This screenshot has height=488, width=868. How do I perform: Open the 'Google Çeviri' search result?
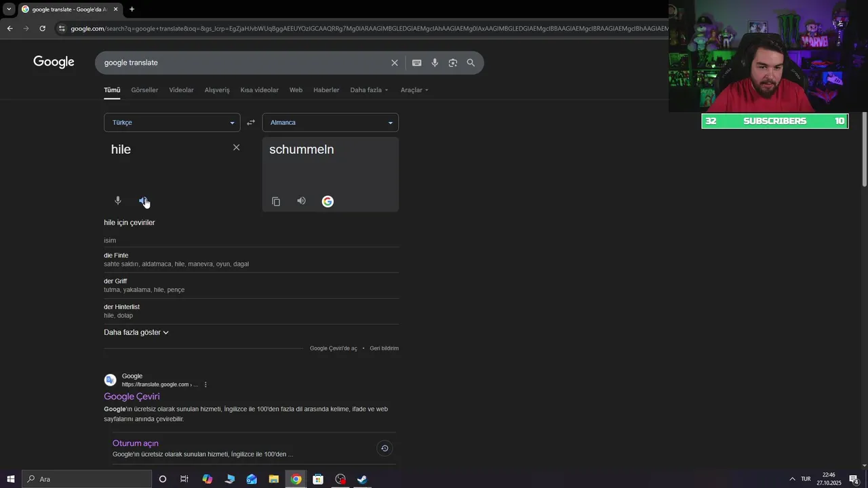coord(132,396)
